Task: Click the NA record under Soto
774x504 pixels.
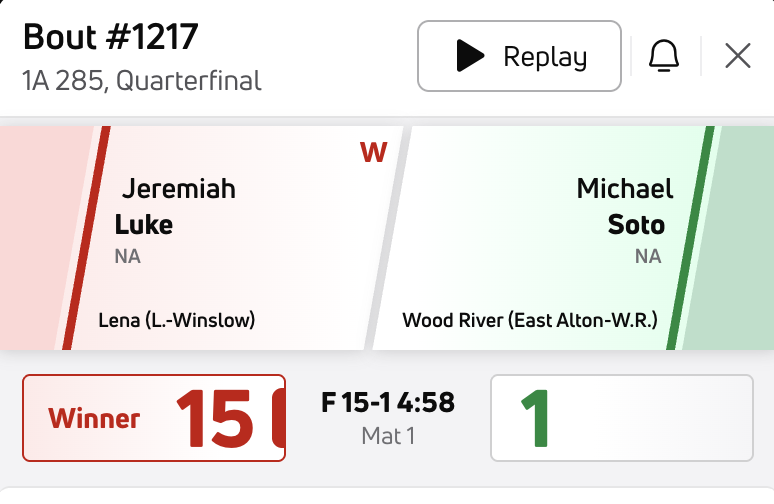Action: [648, 257]
